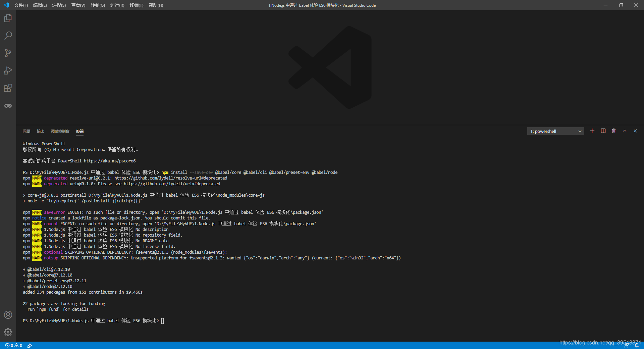The width and height of the screenshot is (644, 349).
Task: Create a new terminal with plus icon
Action: [592, 131]
